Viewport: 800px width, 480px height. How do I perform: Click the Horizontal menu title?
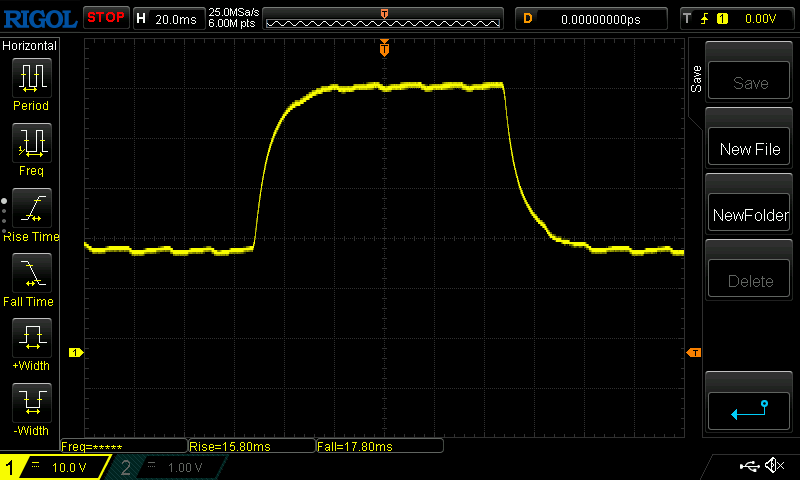[30, 46]
